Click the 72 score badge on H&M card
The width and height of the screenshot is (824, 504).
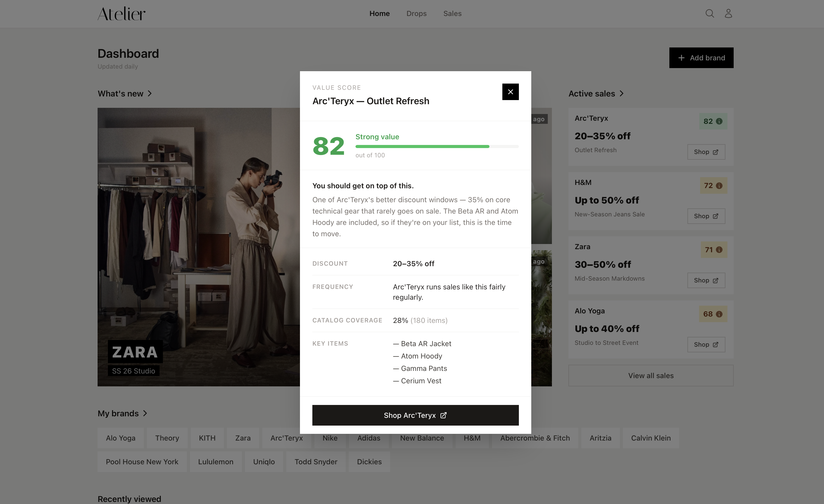point(713,185)
